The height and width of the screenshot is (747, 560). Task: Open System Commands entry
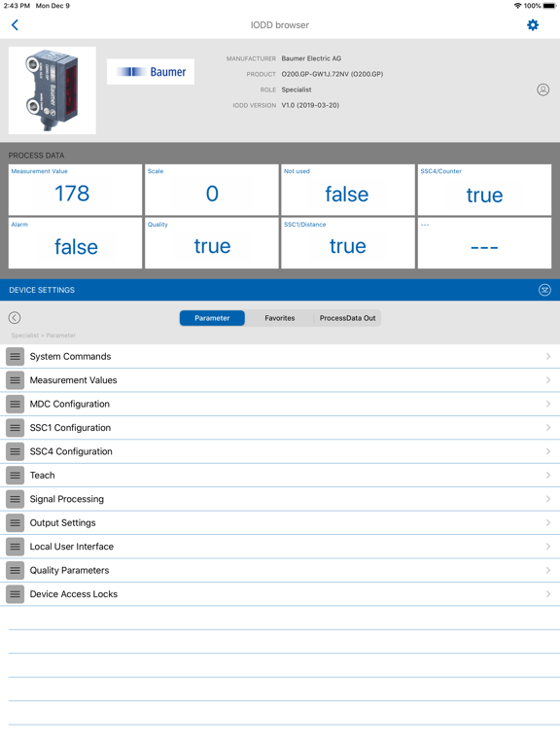click(280, 356)
